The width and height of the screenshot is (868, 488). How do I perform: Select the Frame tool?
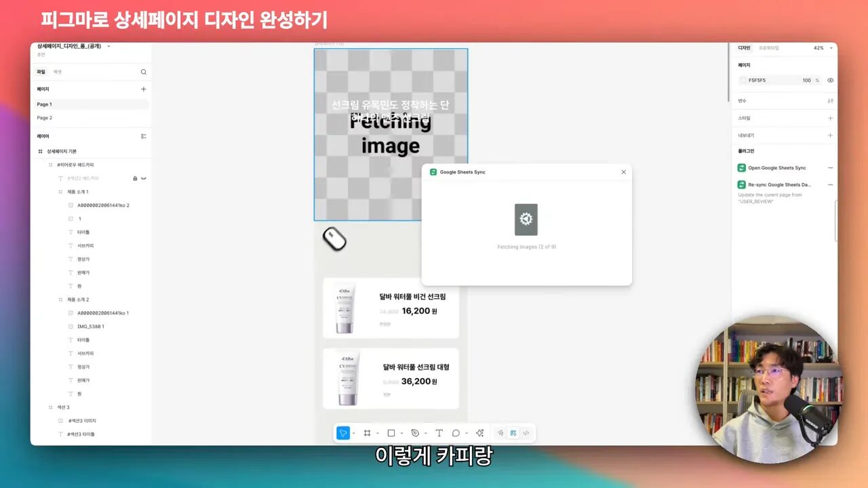[367, 433]
